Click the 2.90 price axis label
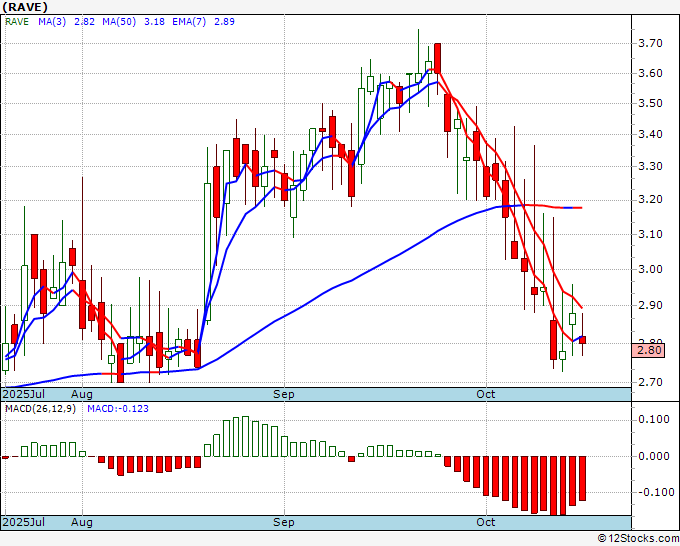 tap(651, 305)
